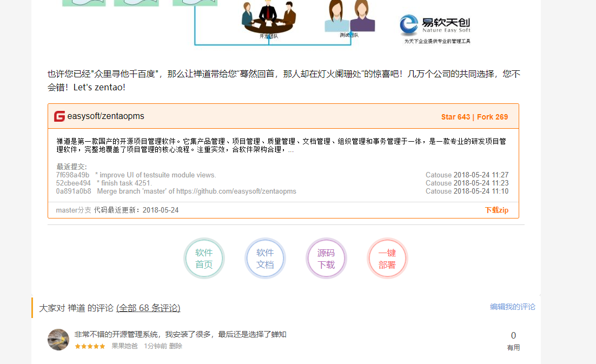Click the commit message 'improve UI of testsuite module views.'
The height and width of the screenshot is (364, 596).
[156, 175]
